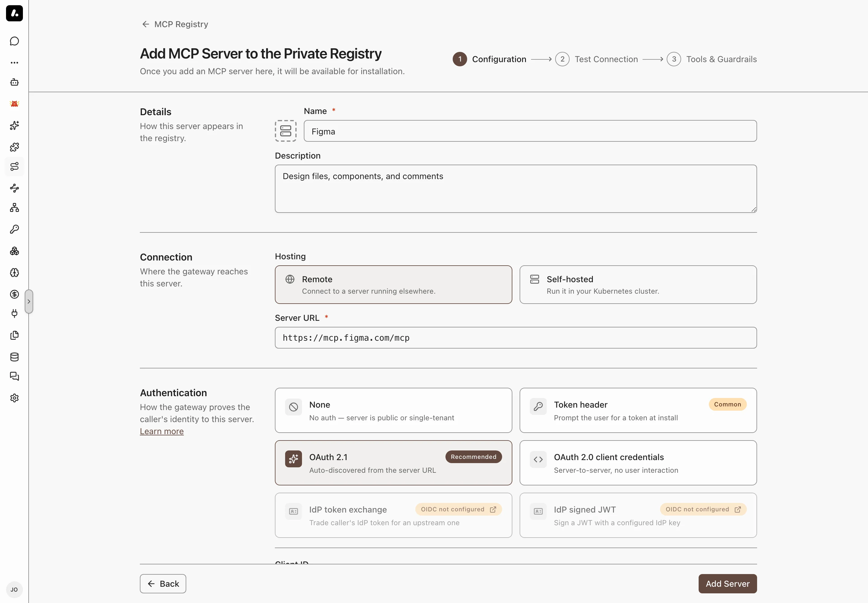Open the robot agents sidebar icon
868x603 pixels.
(14, 82)
